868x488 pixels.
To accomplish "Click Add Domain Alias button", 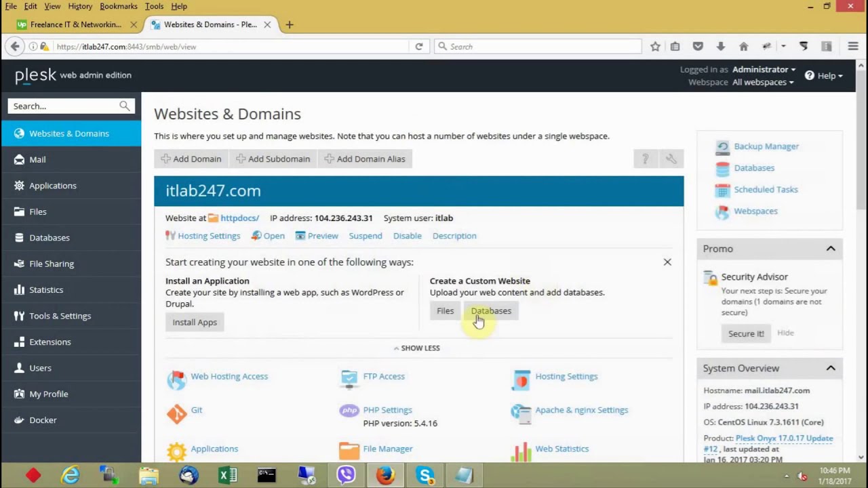I will [x=365, y=159].
